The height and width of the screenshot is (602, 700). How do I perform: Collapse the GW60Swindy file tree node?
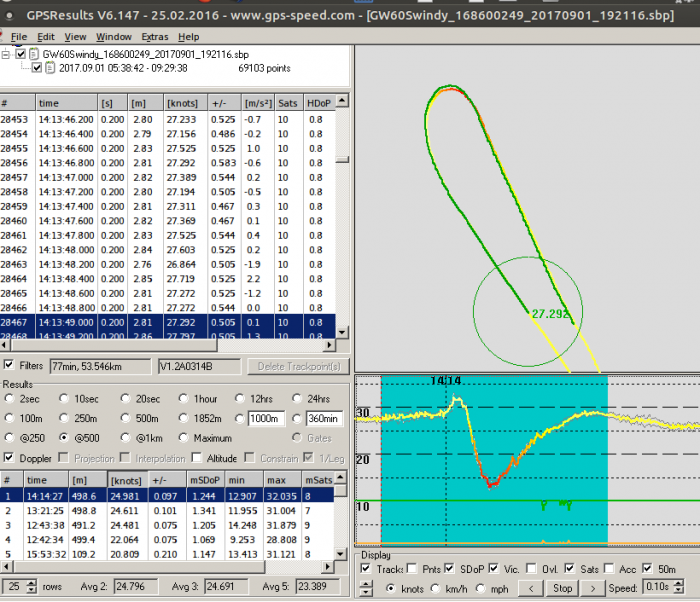5,54
